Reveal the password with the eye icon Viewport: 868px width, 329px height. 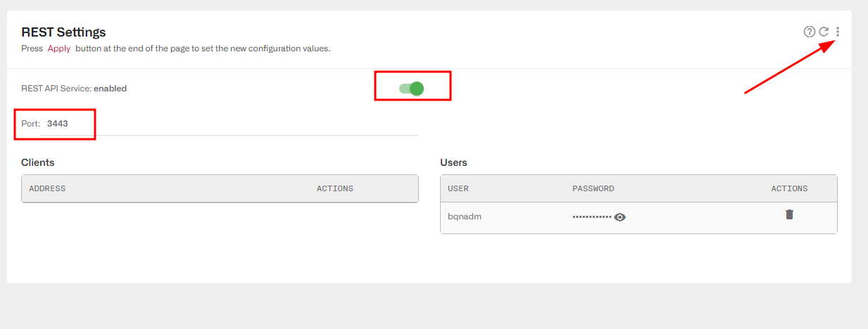tap(619, 217)
